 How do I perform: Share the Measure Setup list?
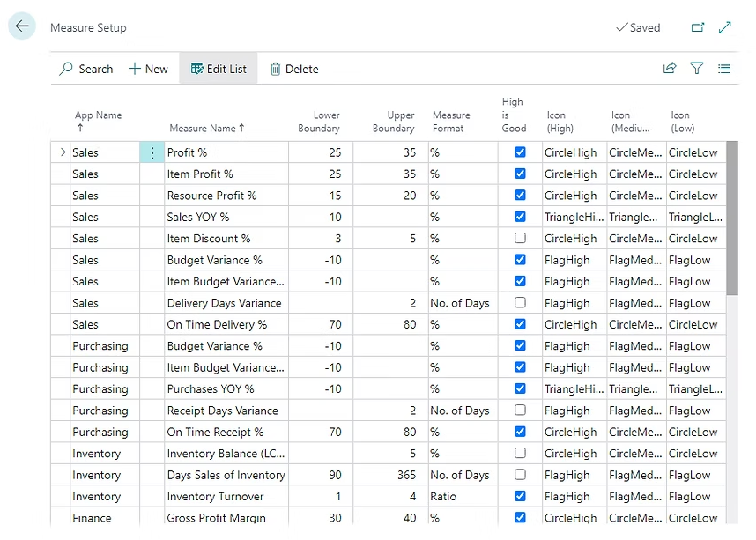tap(670, 69)
